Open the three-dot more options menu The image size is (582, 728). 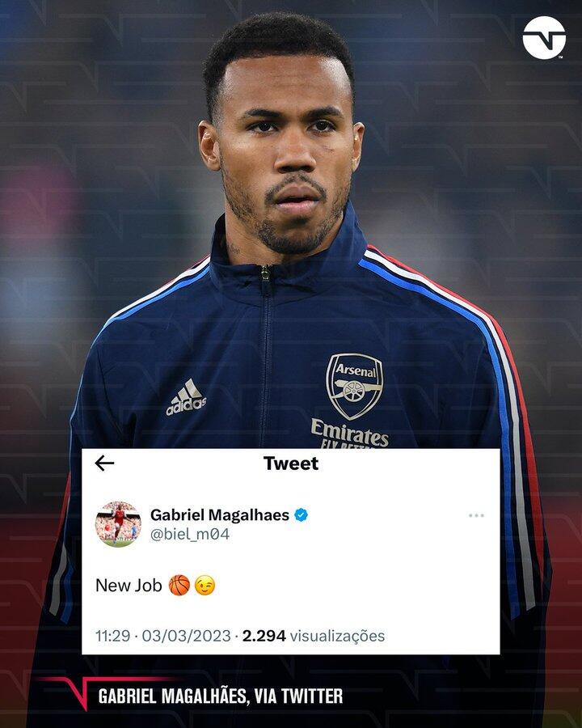tap(476, 515)
